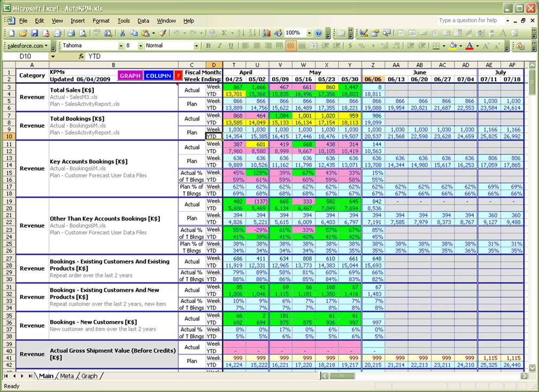This screenshot has height=392, width=539.
Task: Run the Spelling check icon
Action: click(97, 33)
